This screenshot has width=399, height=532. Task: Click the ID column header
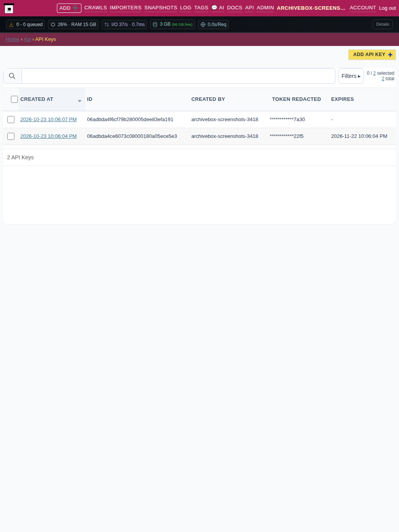90,99
